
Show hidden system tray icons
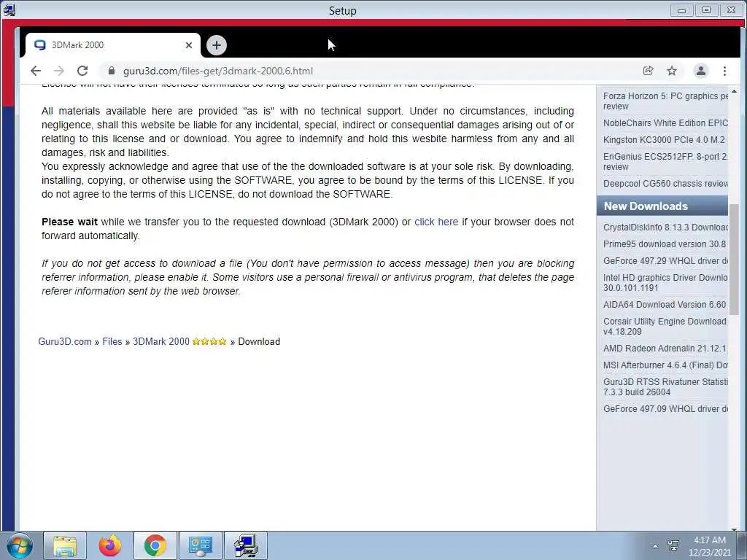point(656,546)
